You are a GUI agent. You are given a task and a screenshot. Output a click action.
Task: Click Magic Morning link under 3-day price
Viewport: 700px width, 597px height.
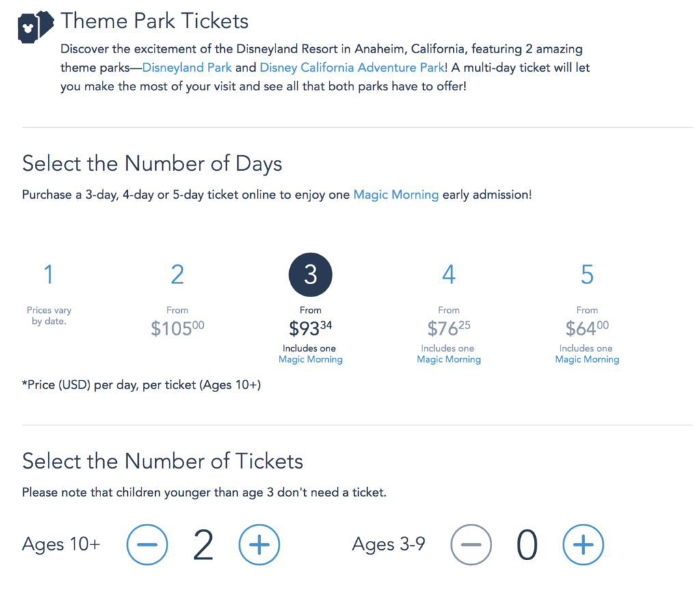click(x=310, y=359)
